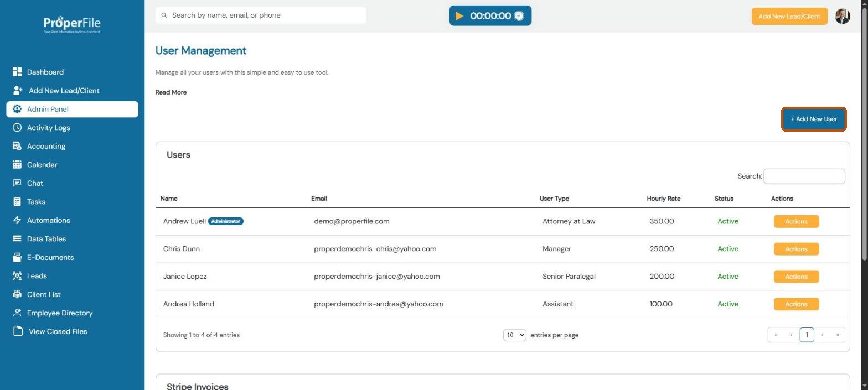The image size is (868, 390).
Task: Select page 1 in pagination
Action: coord(807,335)
